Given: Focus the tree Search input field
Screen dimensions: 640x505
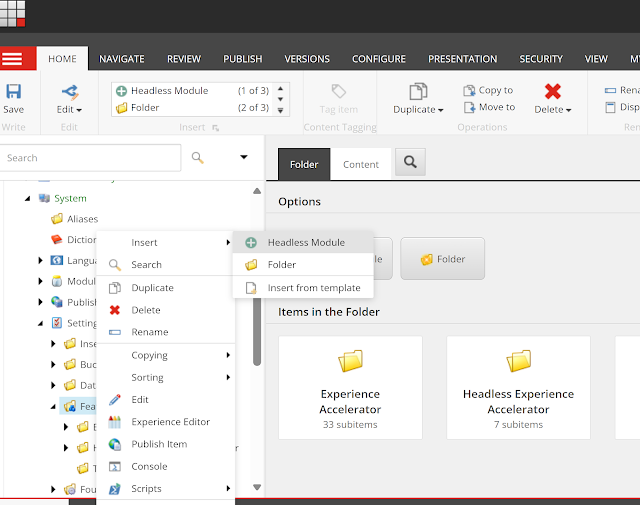Looking at the screenshot, I should pos(90,158).
